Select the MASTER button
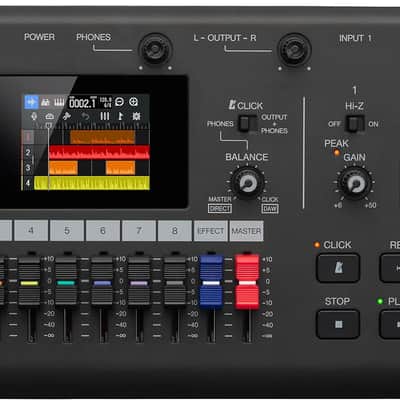Screen dimensions: 400x400 coord(246,231)
